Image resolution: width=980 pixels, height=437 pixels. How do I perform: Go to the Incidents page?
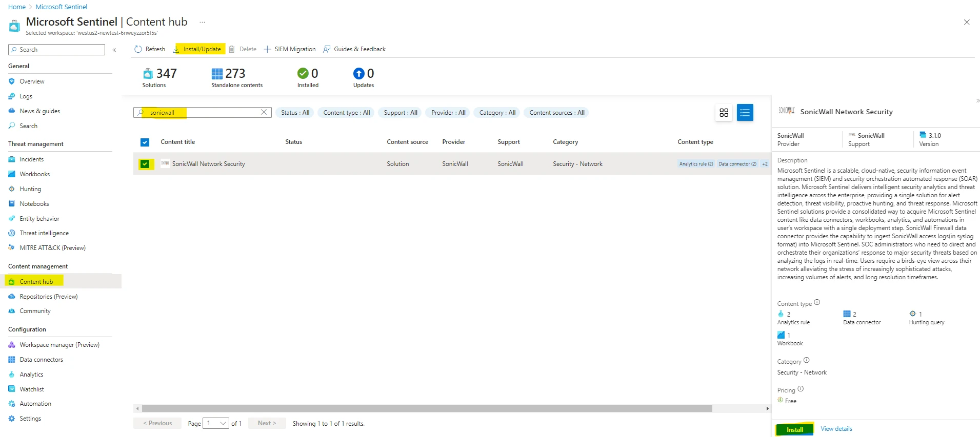(31, 159)
